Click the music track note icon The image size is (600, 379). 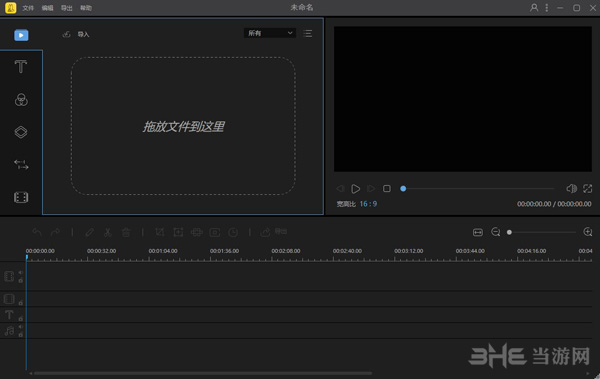click(9, 331)
